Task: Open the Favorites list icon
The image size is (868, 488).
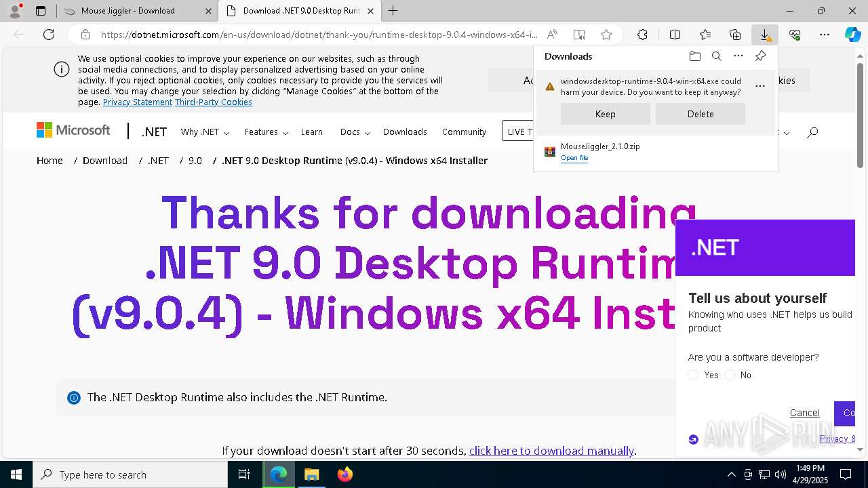Action: point(705,35)
